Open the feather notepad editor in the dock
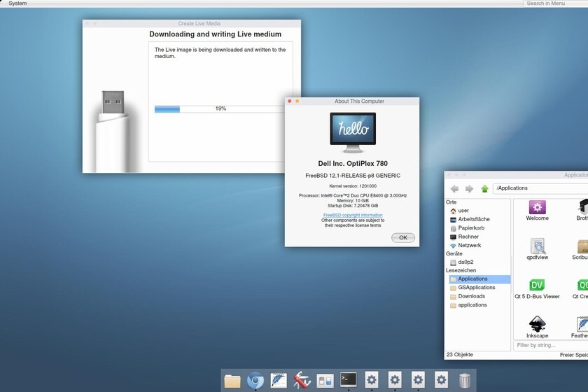This screenshot has width=588, height=392. [x=279, y=381]
